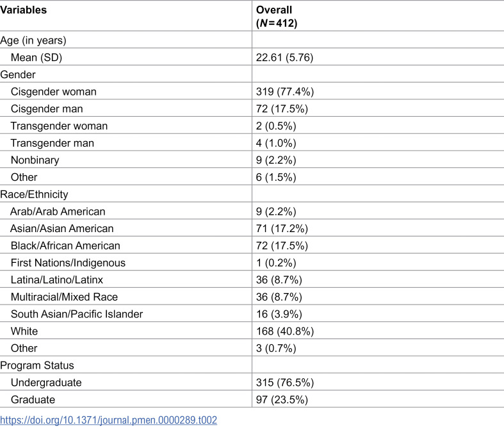The width and height of the screenshot is (504, 427).
Task: Click the Transgender man value 4 (1.0%)
Action: [276, 143]
